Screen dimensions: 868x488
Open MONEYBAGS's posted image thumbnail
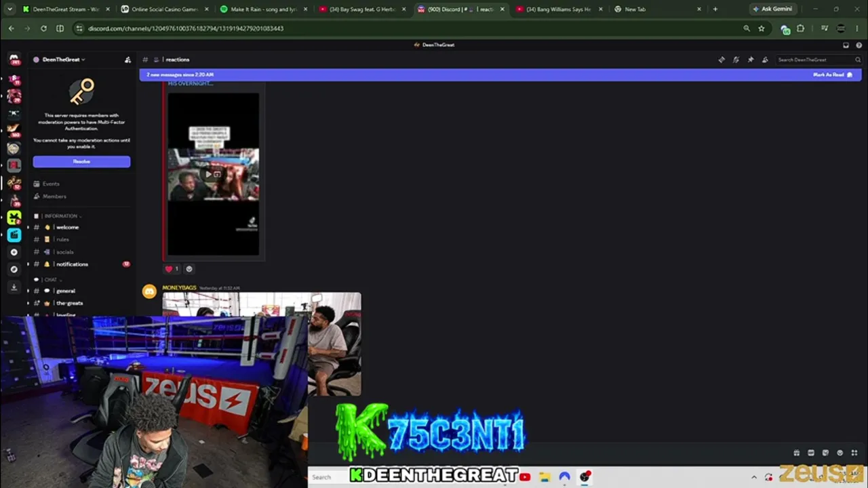[x=262, y=344]
